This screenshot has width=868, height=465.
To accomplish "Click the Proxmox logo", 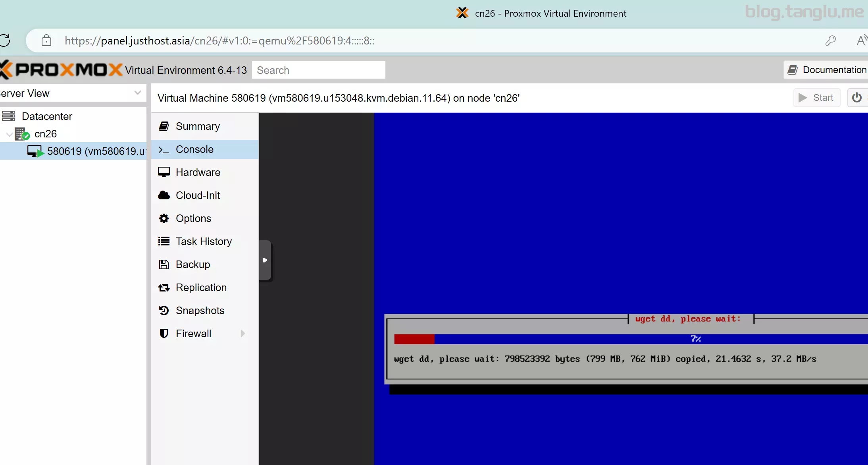I will coord(62,70).
